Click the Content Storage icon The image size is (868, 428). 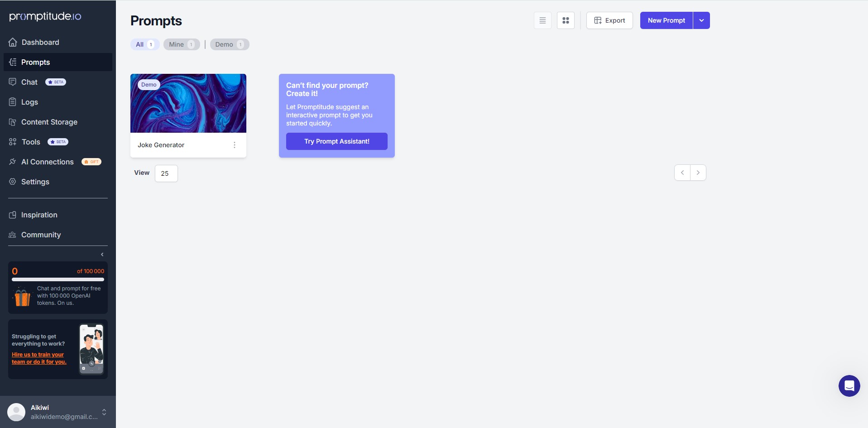[13, 122]
